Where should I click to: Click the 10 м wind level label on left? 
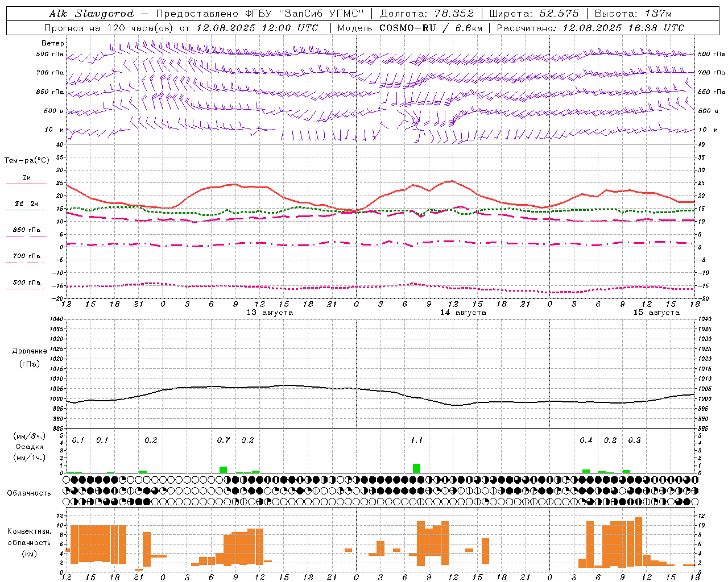pyautogui.click(x=55, y=130)
